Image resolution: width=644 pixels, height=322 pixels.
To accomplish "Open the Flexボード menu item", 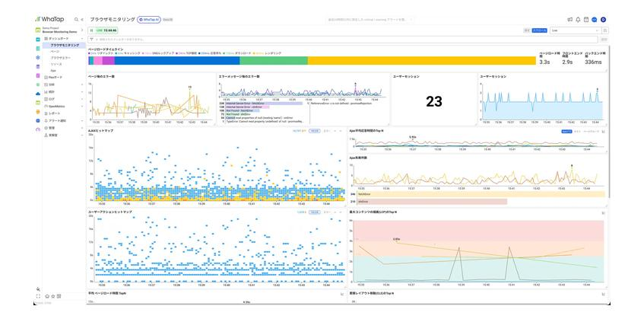I will (56, 77).
